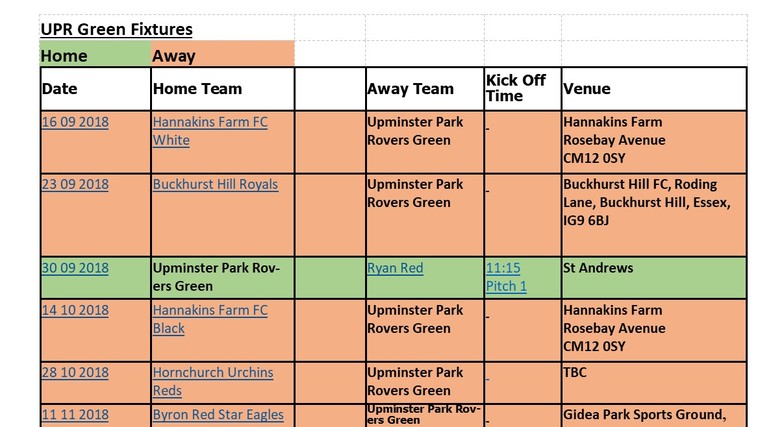Viewport: 760px width, 427px height.
Task: Open the 16 09 2018 date link
Action: [75, 122]
